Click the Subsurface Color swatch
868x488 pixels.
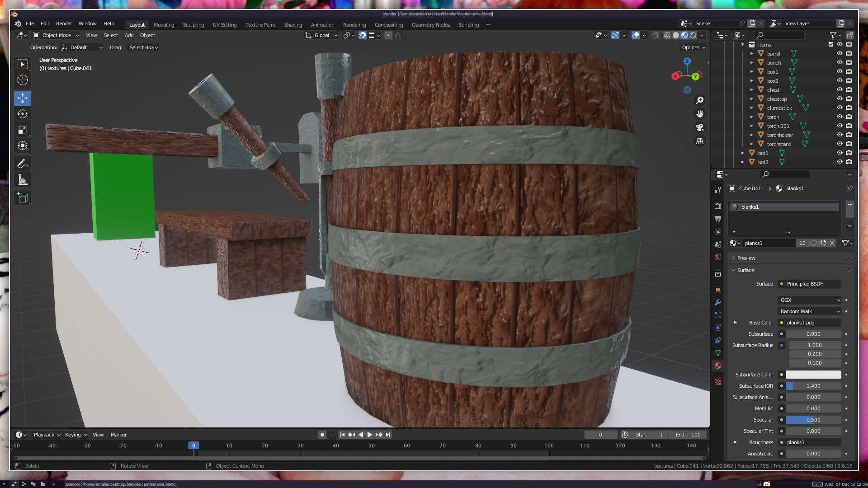(x=813, y=375)
